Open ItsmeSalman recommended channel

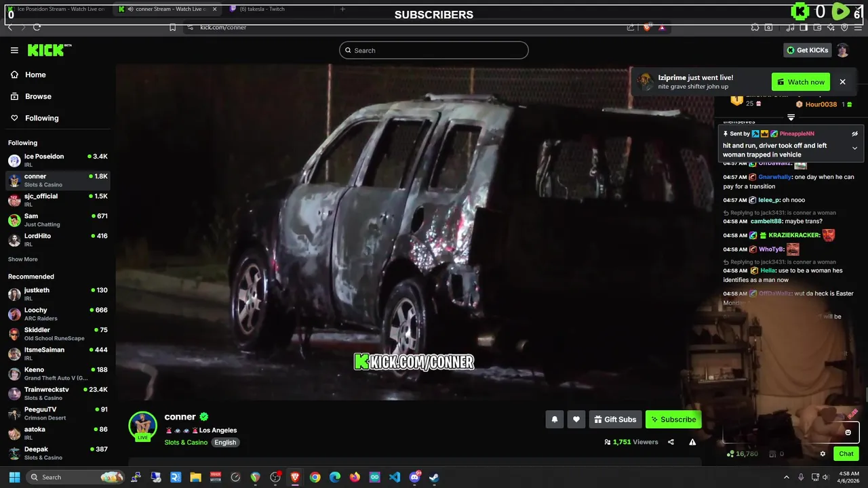pyautogui.click(x=58, y=354)
